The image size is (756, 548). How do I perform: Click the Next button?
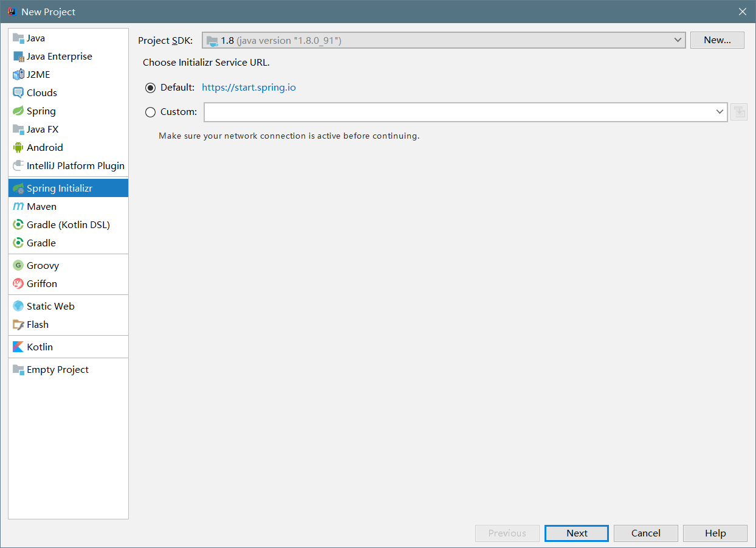pos(577,533)
